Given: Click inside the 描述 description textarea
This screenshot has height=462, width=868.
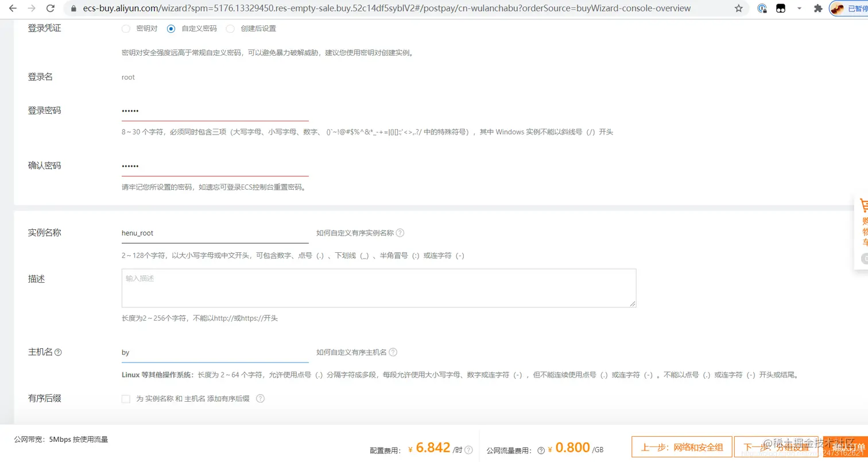Looking at the screenshot, I should click(379, 286).
